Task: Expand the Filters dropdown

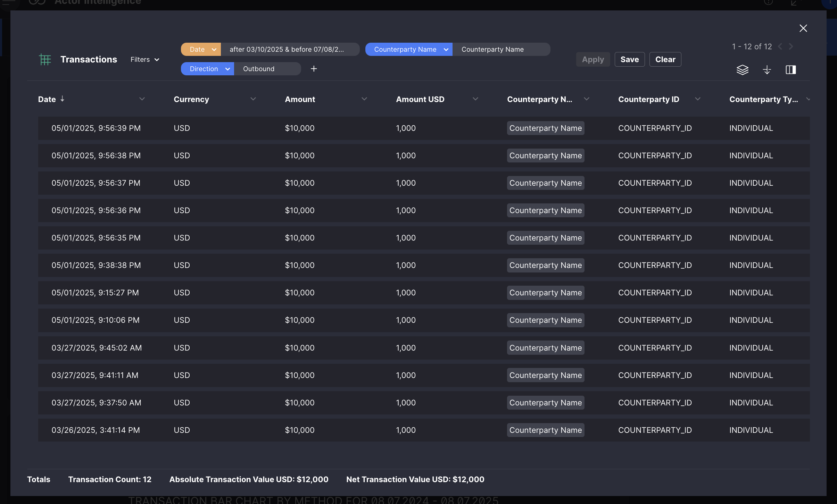Action: 145,59
